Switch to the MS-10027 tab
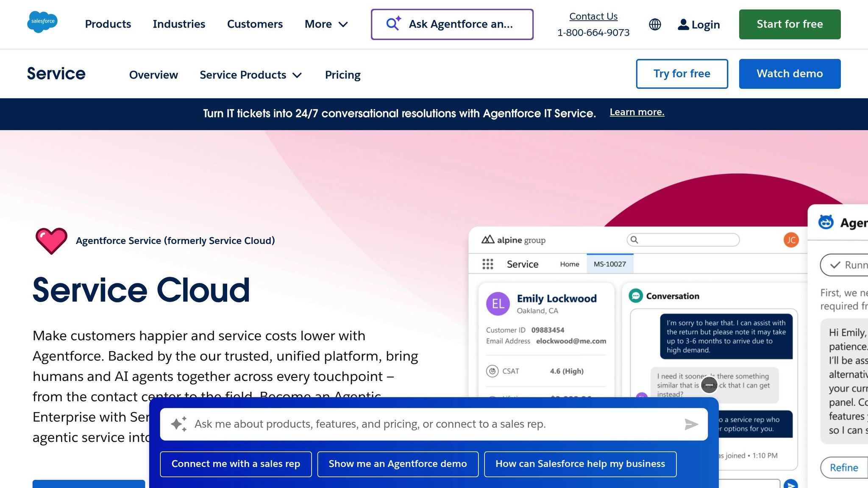Image resolution: width=868 pixels, height=488 pixels. (x=610, y=263)
